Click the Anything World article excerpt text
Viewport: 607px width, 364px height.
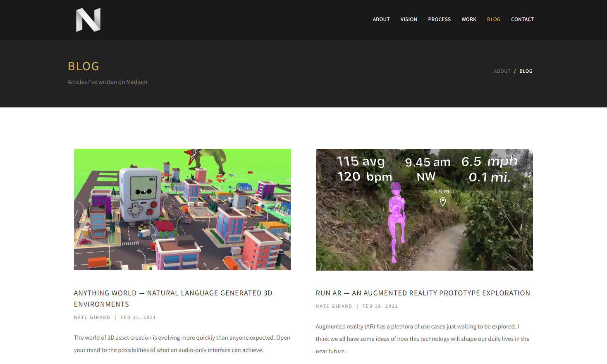click(x=182, y=343)
